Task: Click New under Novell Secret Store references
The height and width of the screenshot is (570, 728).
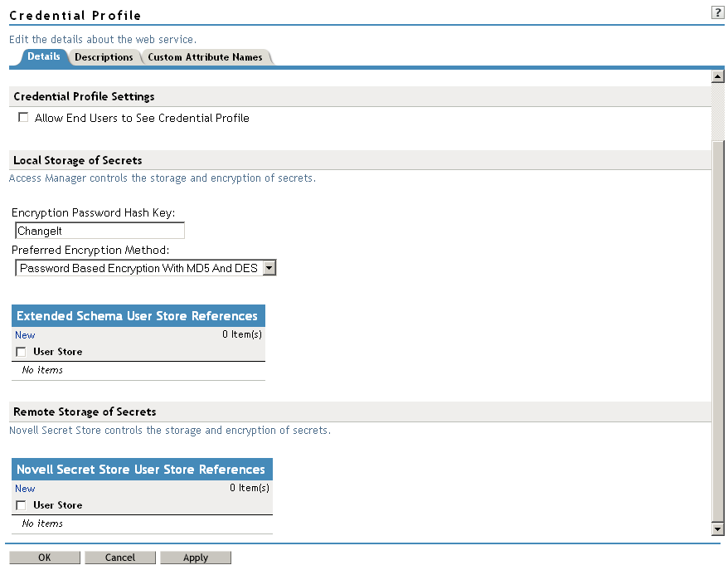Action: click(24, 488)
